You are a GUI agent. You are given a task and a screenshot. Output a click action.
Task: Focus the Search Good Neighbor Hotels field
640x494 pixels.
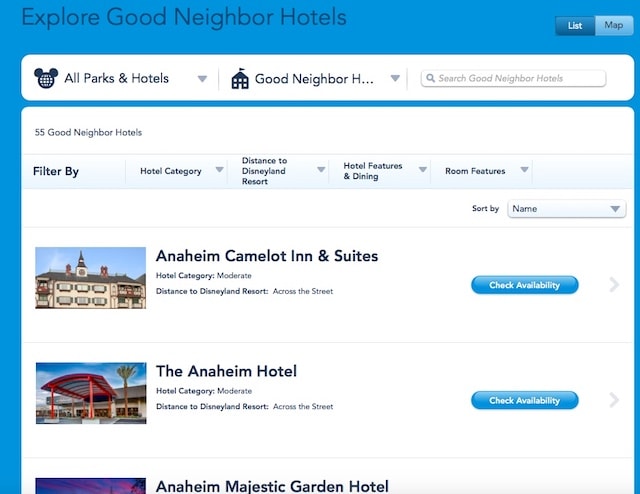pyautogui.click(x=513, y=78)
